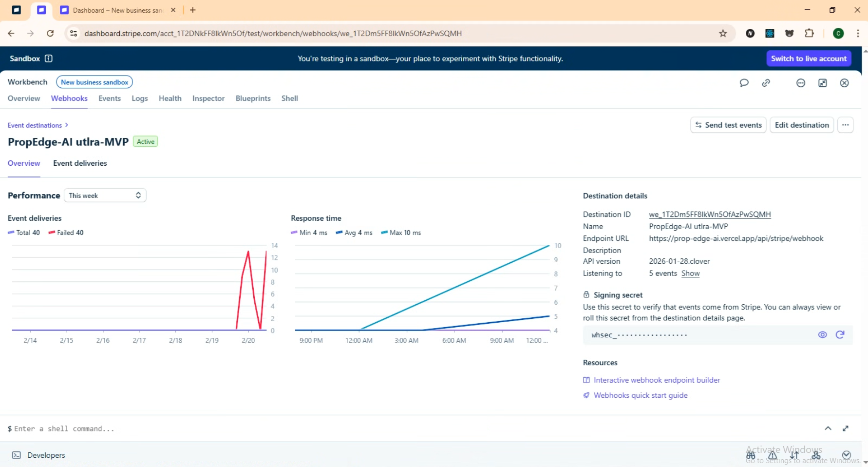This screenshot has width=868, height=467.
Task: Roll the signing secret with refresh icon
Action: 840,334
